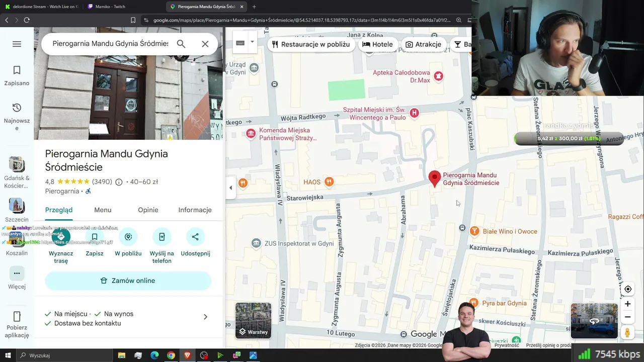Open Google Chrome from the taskbar
The image size is (644, 362).
(171, 355)
